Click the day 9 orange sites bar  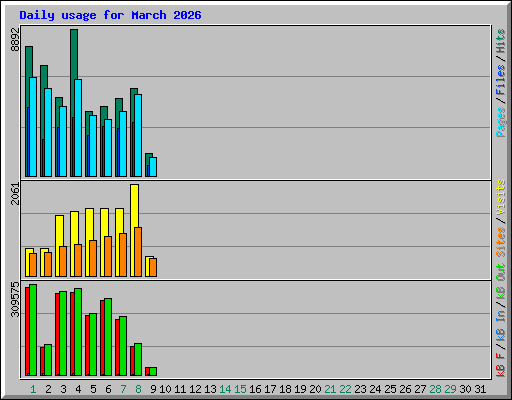pyautogui.click(x=153, y=267)
